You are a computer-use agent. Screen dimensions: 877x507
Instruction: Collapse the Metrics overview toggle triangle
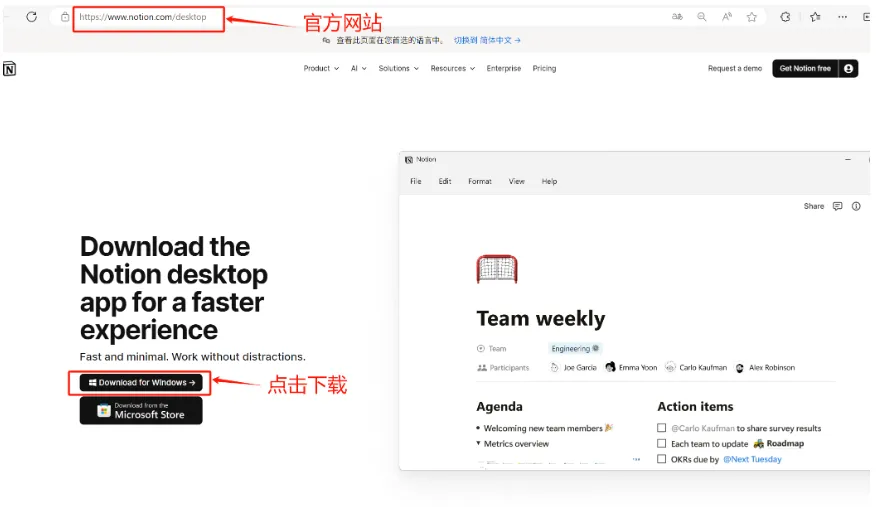point(478,443)
